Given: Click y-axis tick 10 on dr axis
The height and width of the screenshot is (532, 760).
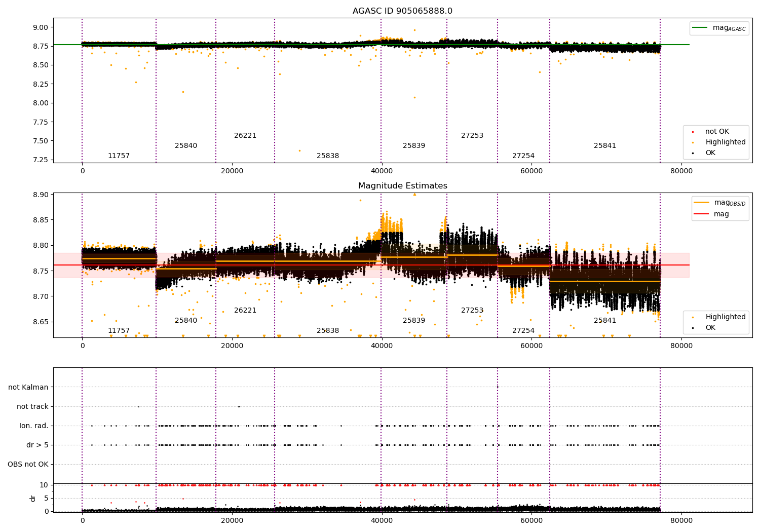Looking at the screenshot, I should (44, 485).
